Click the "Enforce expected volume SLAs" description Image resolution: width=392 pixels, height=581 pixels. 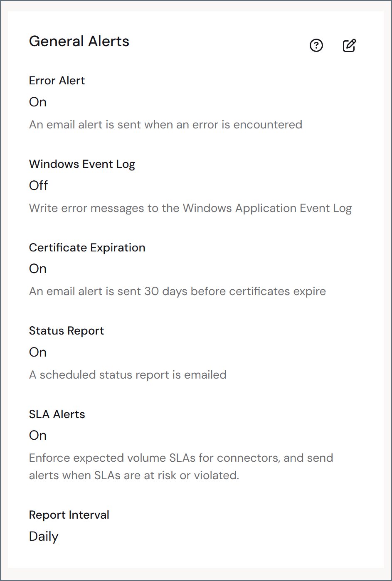pyautogui.click(x=181, y=467)
